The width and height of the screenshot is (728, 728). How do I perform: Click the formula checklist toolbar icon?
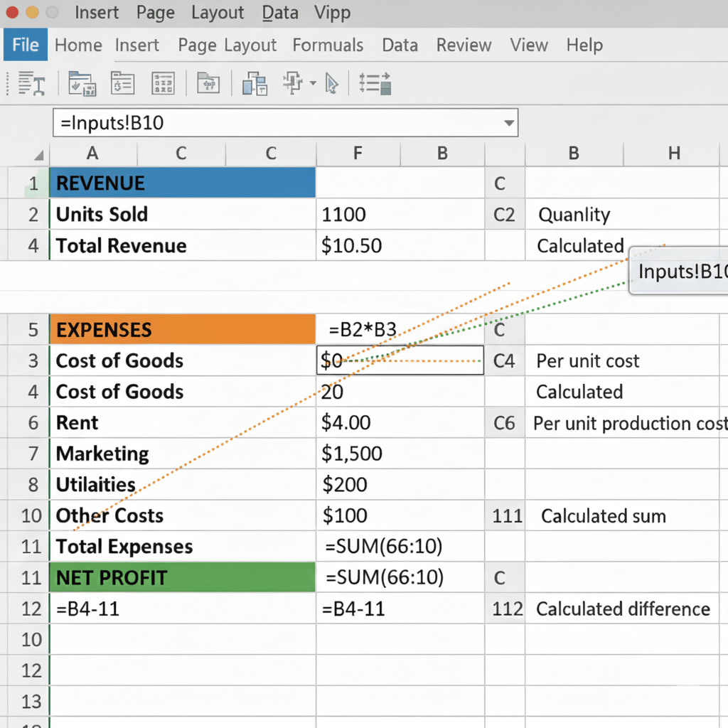(x=122, y=83)
